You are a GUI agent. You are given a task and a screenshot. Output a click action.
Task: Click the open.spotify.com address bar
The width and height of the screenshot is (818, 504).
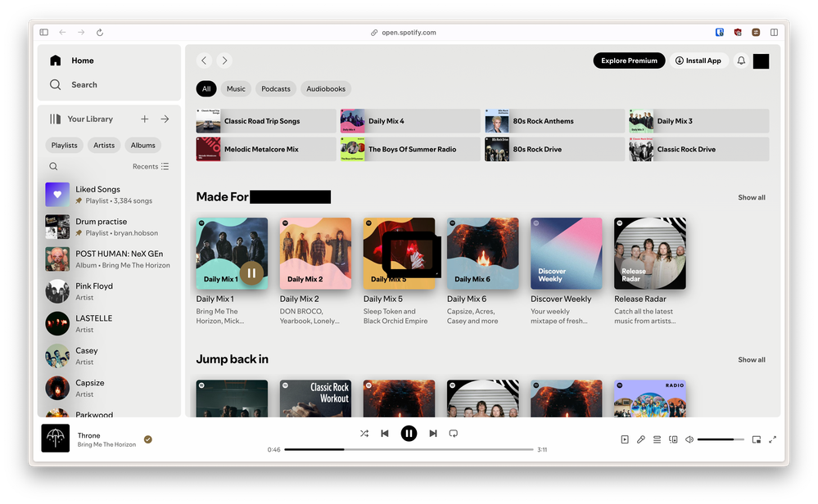403,32
